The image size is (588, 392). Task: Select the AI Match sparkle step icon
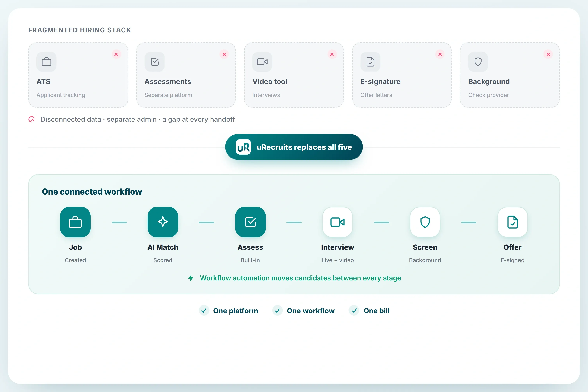163,222
